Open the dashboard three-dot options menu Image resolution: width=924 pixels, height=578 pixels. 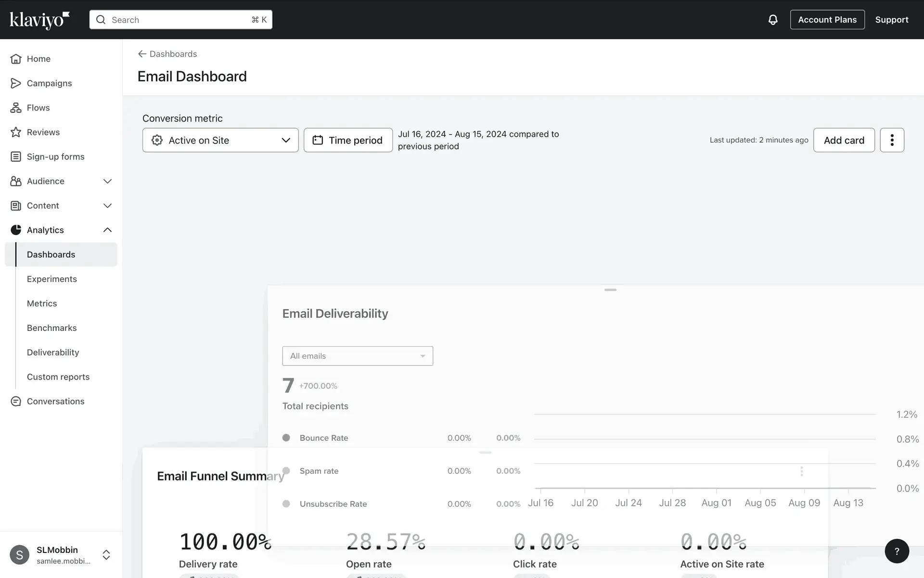click(892, 140)
